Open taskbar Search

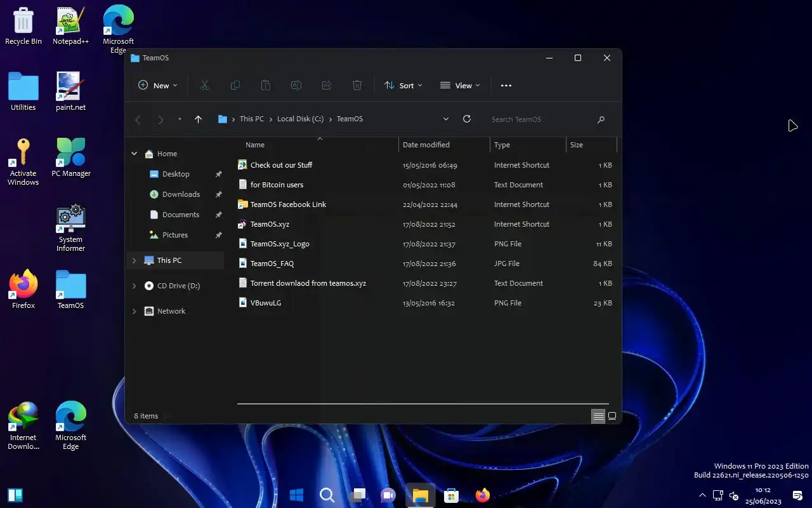click(327, 495)
